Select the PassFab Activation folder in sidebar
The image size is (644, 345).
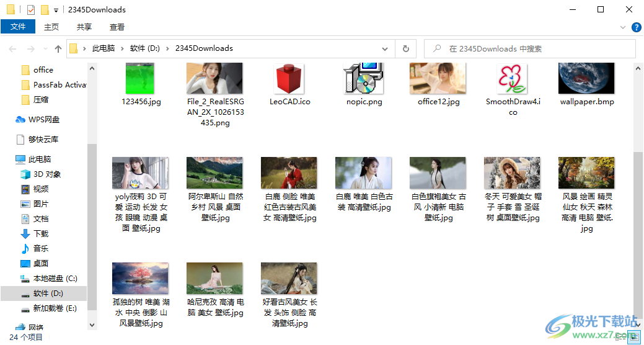[x=53, y=85]
